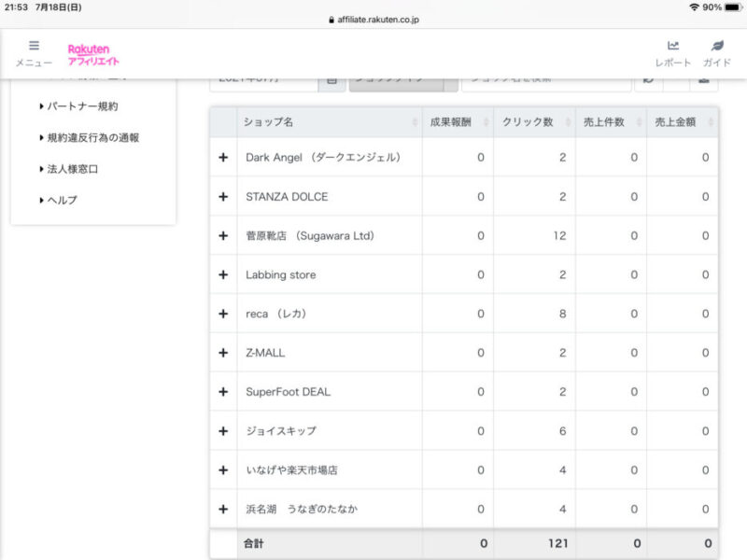Click the Labbing store shop name
Image resolution: width=747 pixels, height=560 pixels.
coord(281,274)
